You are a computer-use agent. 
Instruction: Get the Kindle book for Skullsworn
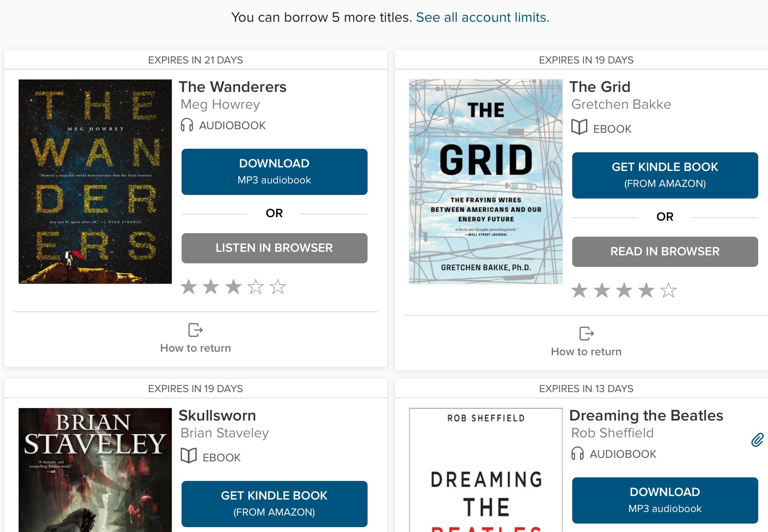(274, 504)
